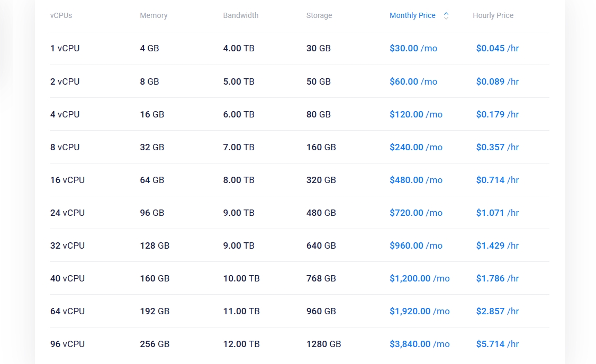Sort by Hourly Price header
This screenshot has height=364, width=596.
(x=493, y=16)
